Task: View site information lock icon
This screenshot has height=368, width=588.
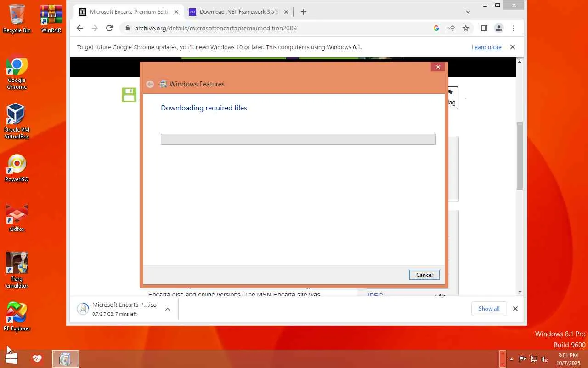Action: point(128,28)
